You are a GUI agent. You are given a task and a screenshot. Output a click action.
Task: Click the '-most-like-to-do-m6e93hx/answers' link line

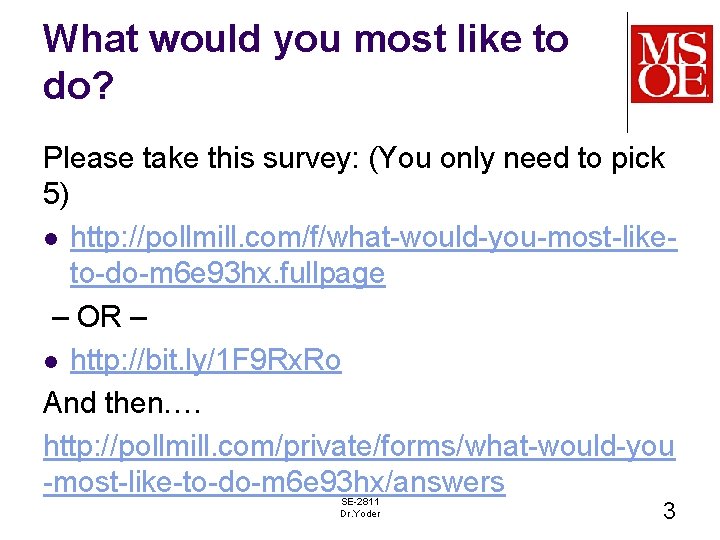point(274,482)
